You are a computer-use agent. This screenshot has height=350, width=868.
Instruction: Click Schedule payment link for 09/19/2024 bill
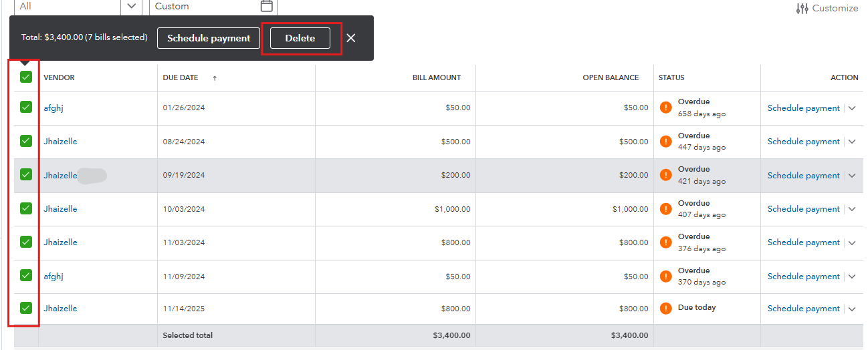click(803, 176)
